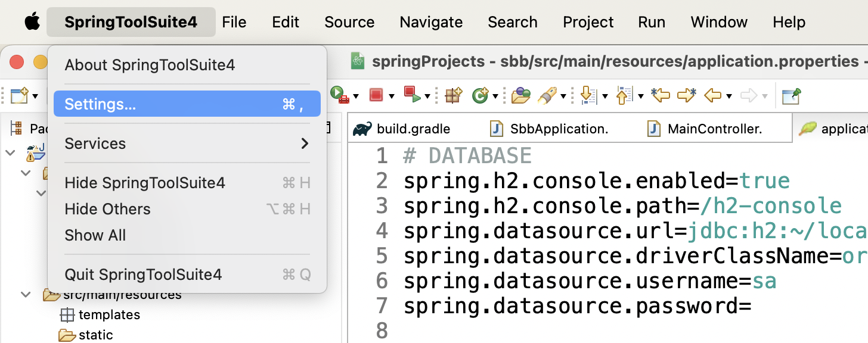Click the '# DATABASE' comment line
Screen dimensions: 868x343
click(467, 156)
